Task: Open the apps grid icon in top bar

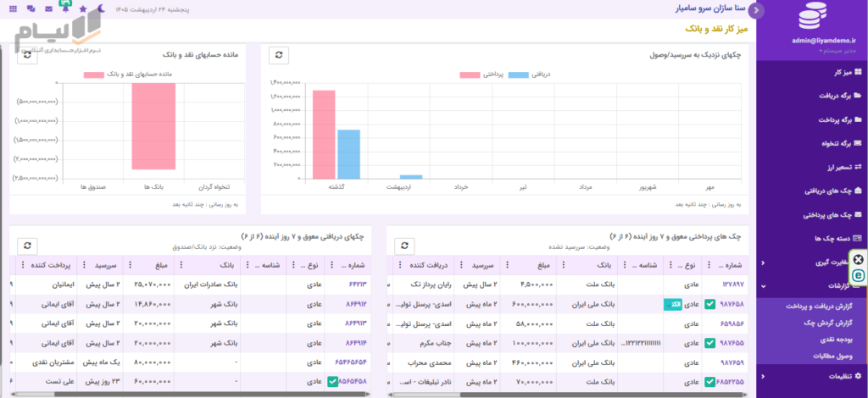Action: tap(14, 9)
